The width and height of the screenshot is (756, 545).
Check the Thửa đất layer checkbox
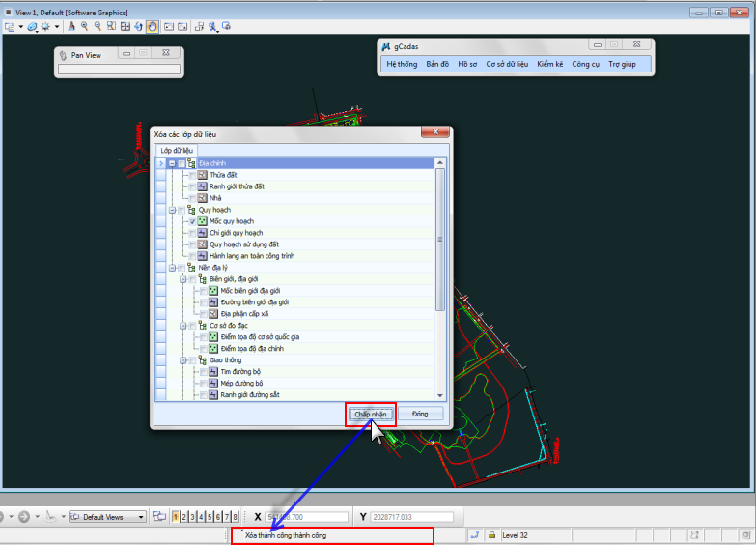coord(190,175)
